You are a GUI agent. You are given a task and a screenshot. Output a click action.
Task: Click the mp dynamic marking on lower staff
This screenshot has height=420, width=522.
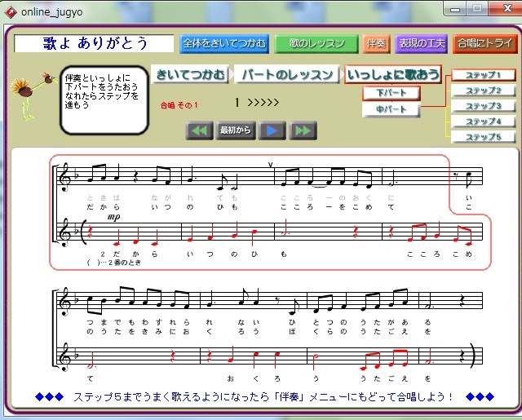tap(113, 217)
